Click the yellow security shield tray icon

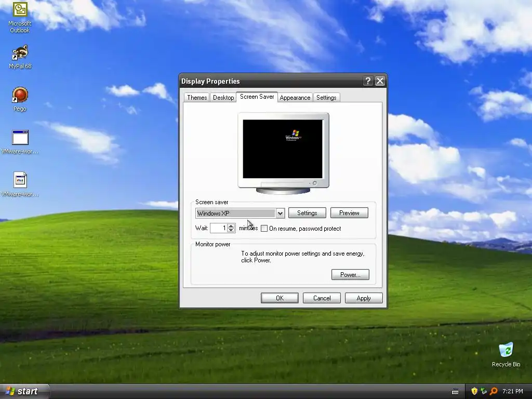click(x=474, y=391)
